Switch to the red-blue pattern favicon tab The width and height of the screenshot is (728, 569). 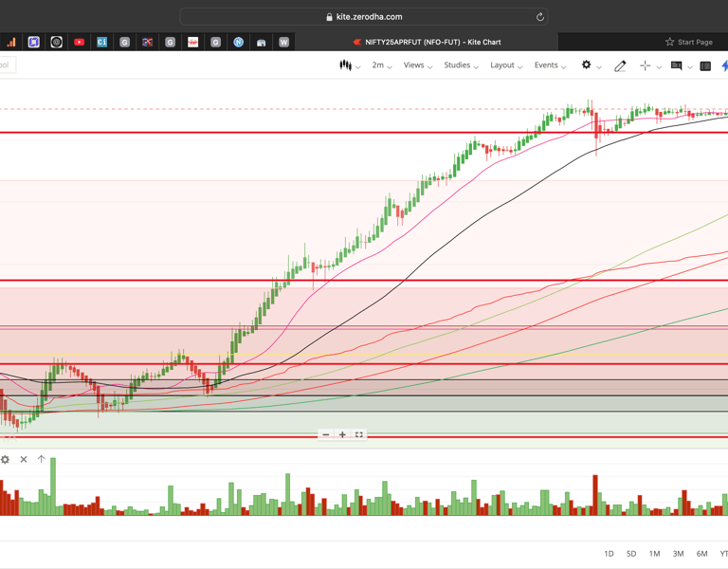click(147, 43)
